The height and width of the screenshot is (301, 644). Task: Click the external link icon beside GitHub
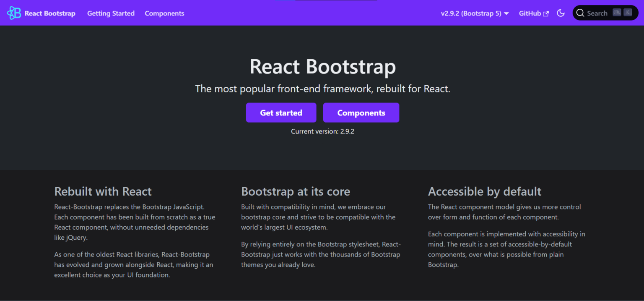(546, 13)
